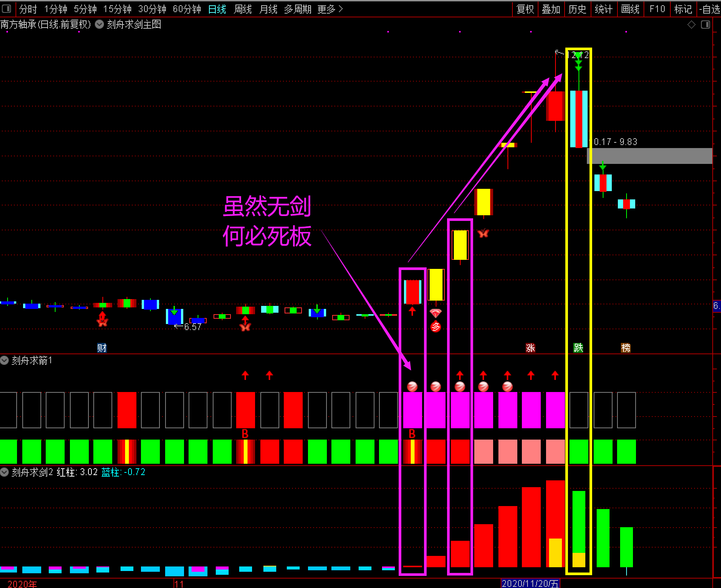The width and height of the screenshot is (721, 588).
Task: Open the 历史 history button
Action: coord(577,9)
